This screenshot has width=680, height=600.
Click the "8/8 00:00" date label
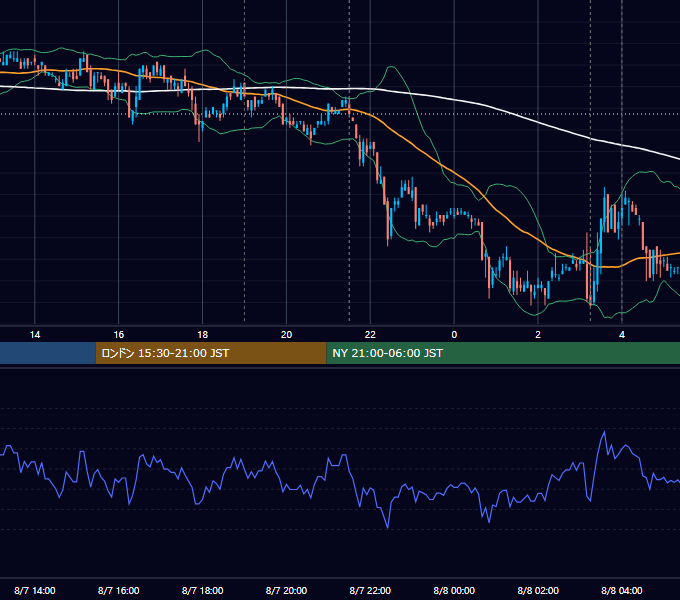click(454, 590)
